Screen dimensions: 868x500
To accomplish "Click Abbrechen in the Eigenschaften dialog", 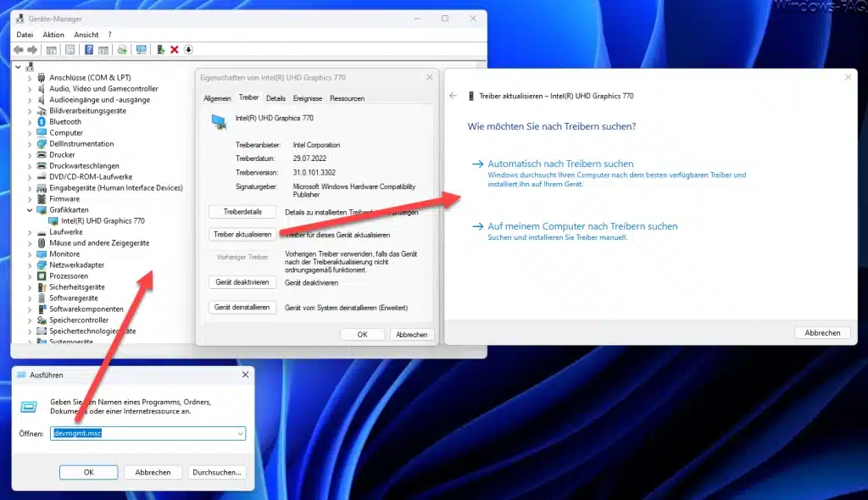I will 411,335.
